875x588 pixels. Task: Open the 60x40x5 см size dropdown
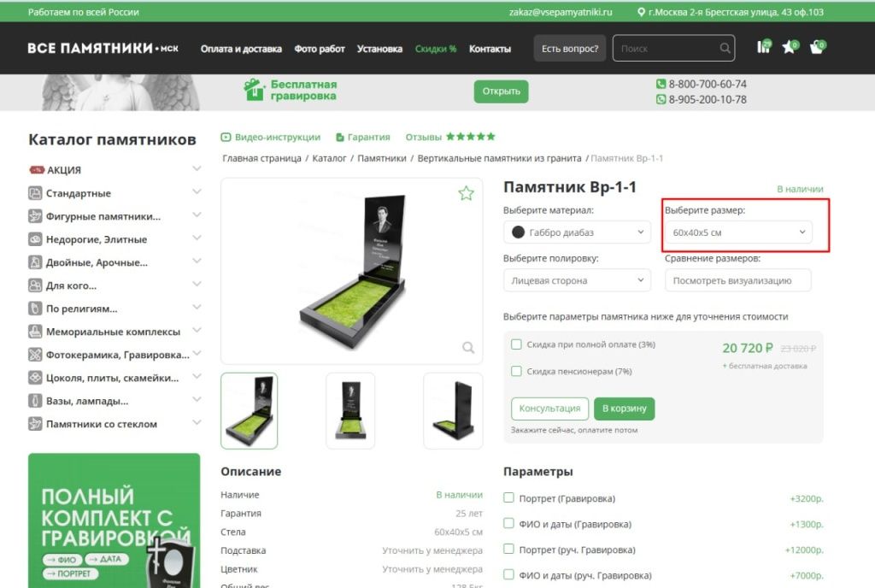click(x=738, y=232)
